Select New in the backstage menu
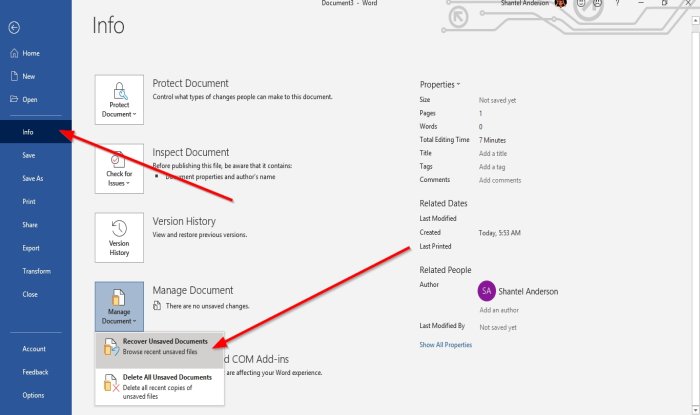 (36, 76)
